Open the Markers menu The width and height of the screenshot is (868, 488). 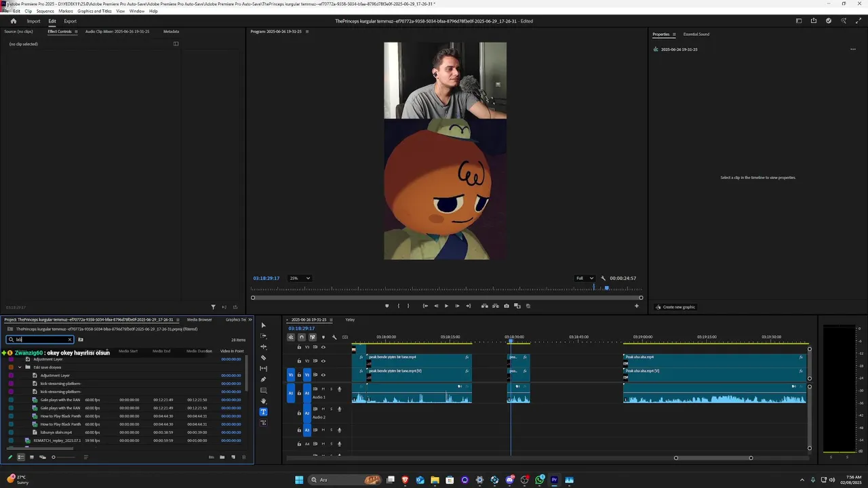point(66,12)
